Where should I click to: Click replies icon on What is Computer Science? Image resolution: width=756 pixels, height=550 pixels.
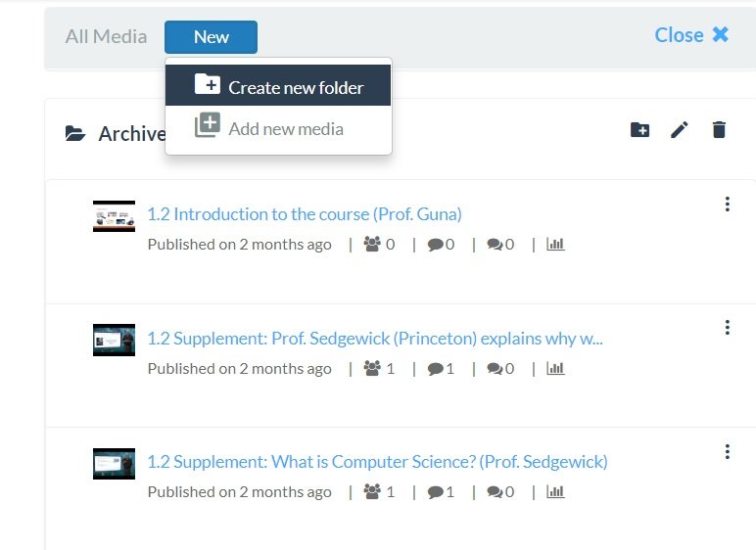496,491
